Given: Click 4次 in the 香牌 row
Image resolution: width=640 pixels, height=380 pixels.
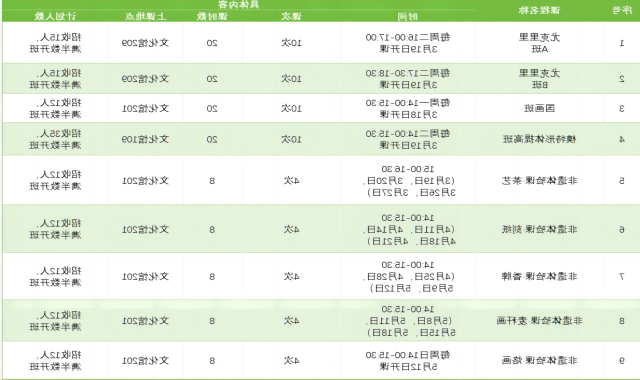Looking at the screenshot, I should click(291, 277).
